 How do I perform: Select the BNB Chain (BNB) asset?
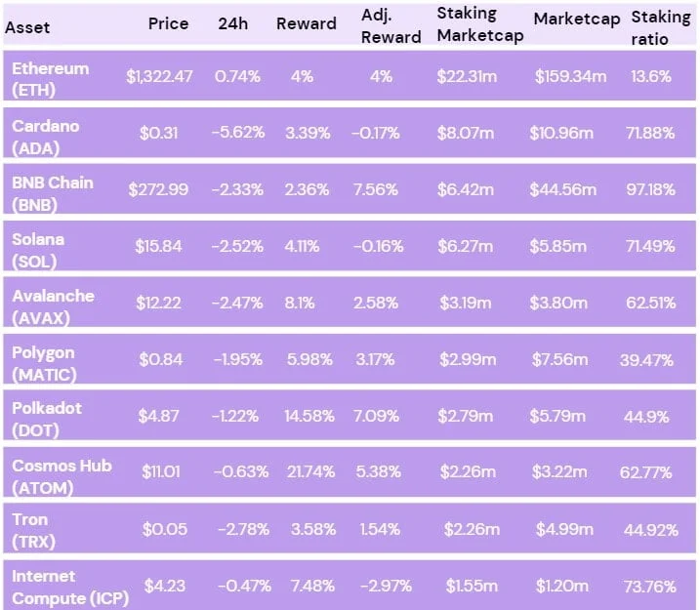[x=53, y=189]
